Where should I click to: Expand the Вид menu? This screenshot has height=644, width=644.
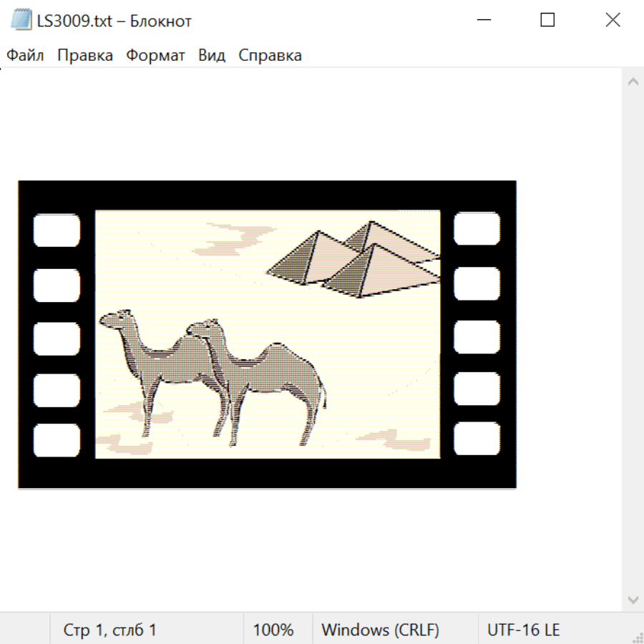pyautogui.click(x=211, y=55)
